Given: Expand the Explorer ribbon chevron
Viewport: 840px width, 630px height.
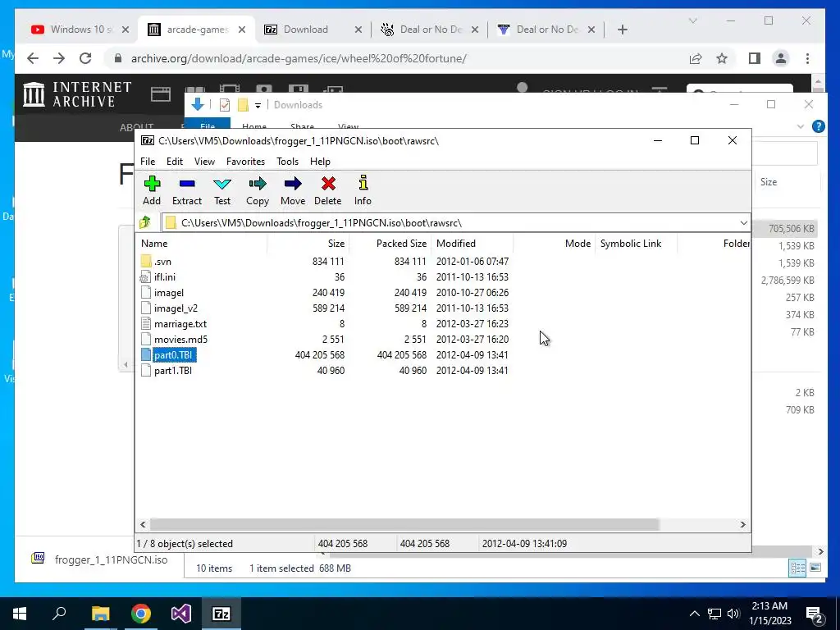Looking at the screenshot, I should coord(801,126).
